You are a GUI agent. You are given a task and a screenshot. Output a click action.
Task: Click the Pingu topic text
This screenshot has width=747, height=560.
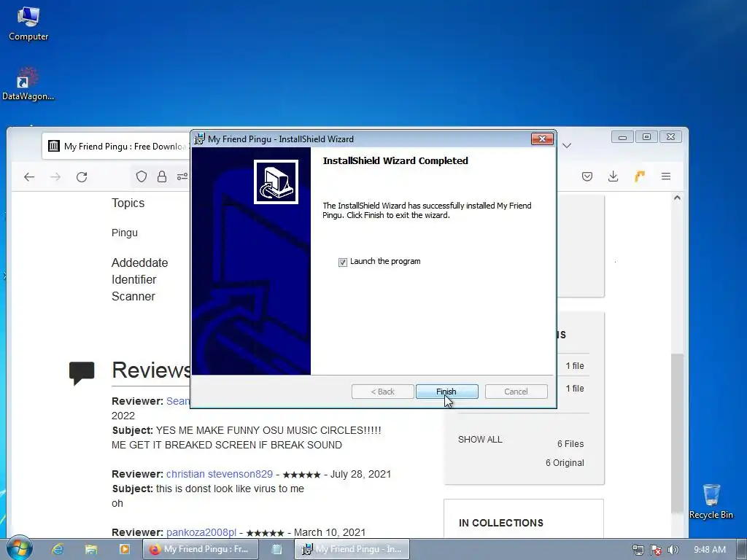(124, 233)
